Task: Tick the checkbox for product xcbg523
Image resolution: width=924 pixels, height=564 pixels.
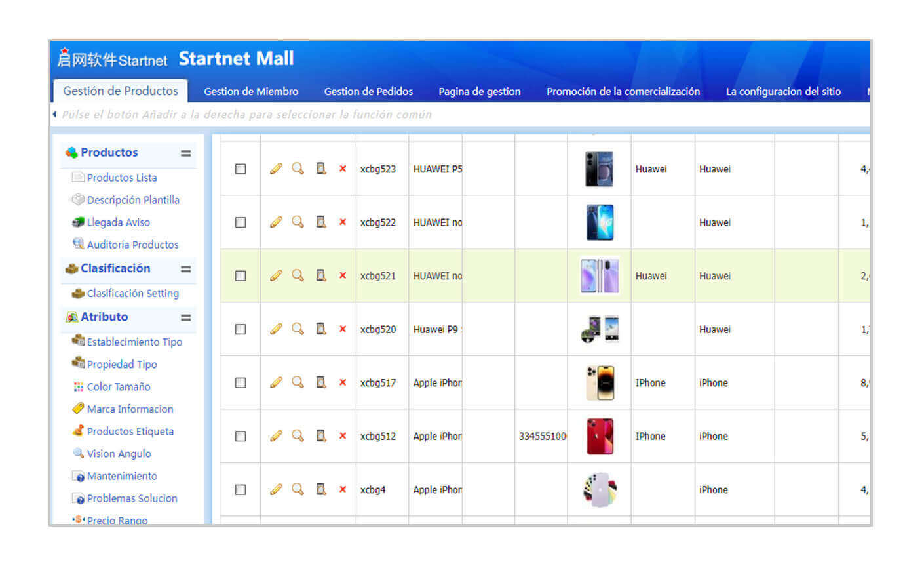Action: (241, 169)
